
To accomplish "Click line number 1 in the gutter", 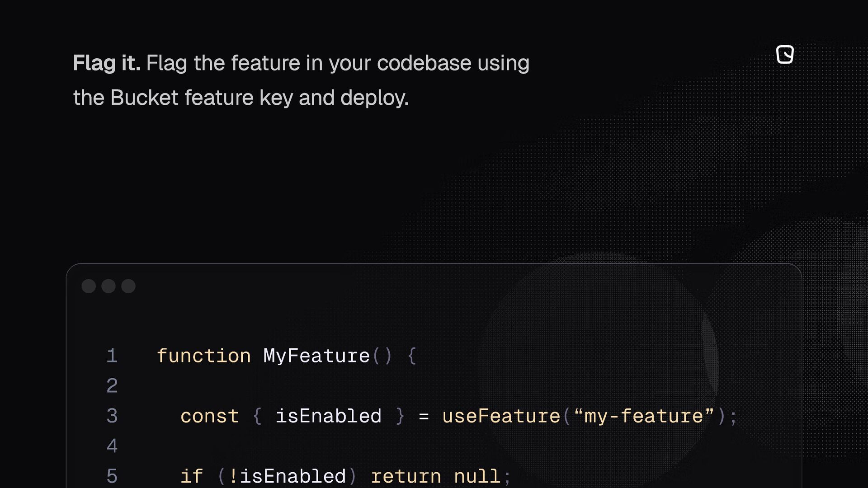I will click(x=112, y=356).
